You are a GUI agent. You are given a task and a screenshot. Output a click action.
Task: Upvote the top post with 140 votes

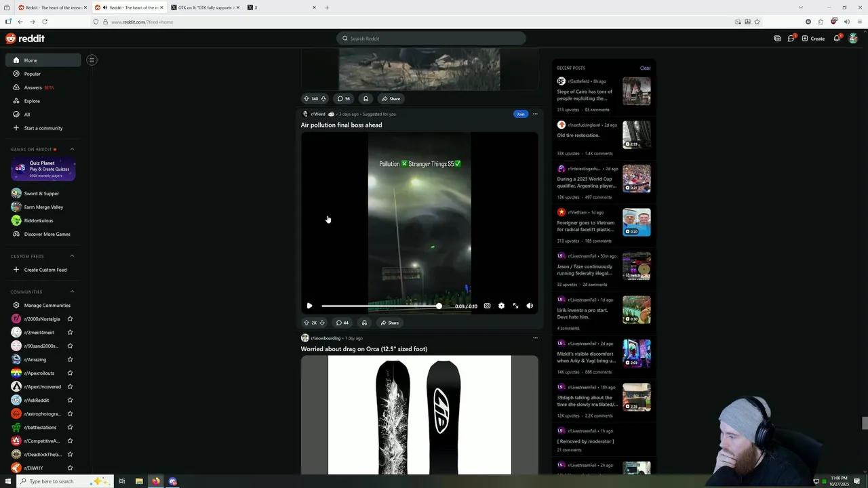tap(307, 98)
